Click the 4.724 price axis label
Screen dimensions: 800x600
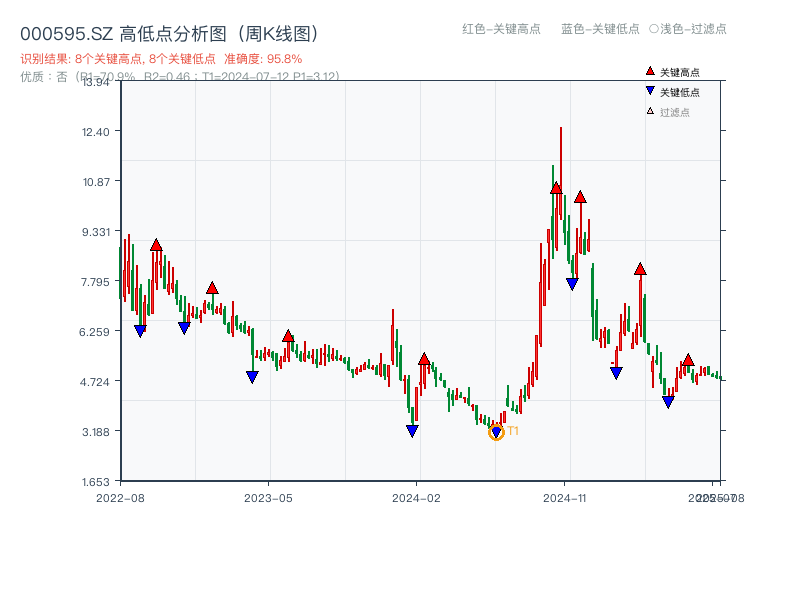click(94, 382)
